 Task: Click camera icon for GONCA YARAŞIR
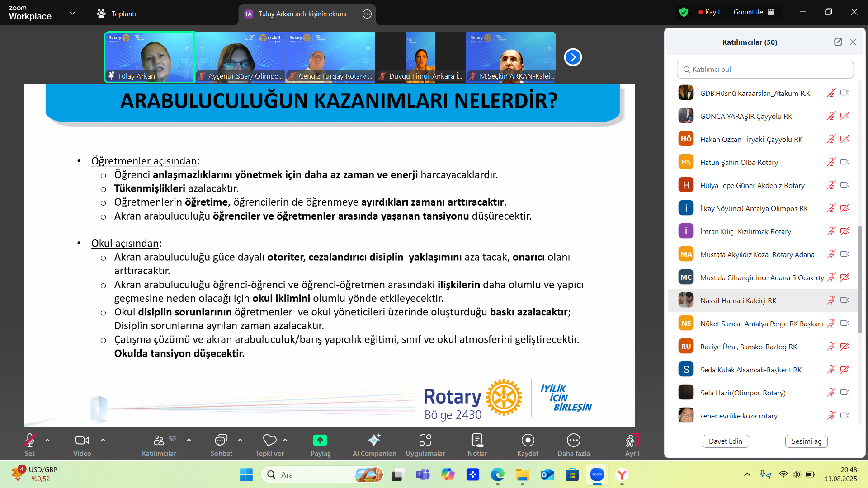click(845, 116)
